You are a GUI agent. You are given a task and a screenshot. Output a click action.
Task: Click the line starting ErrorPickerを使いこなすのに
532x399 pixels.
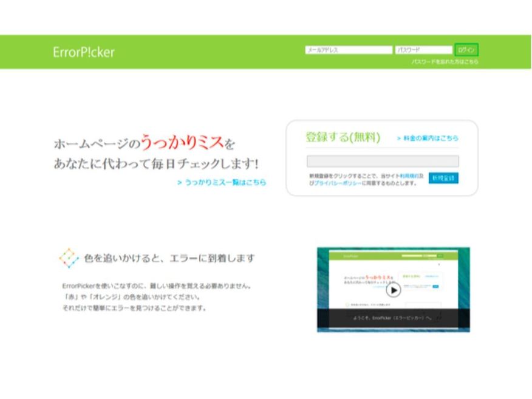pos(157,286)
